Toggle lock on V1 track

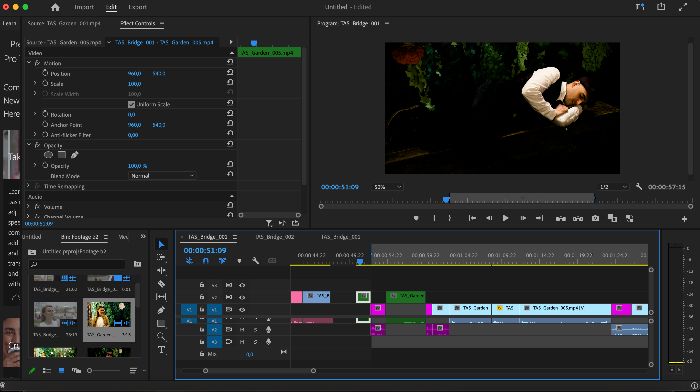[202, 309]
